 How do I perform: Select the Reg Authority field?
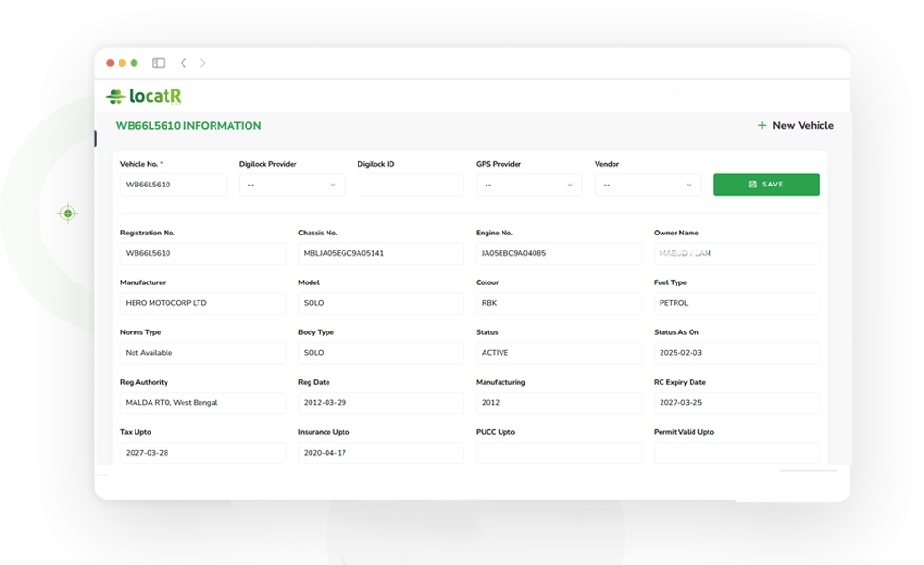tap(203, 403)
